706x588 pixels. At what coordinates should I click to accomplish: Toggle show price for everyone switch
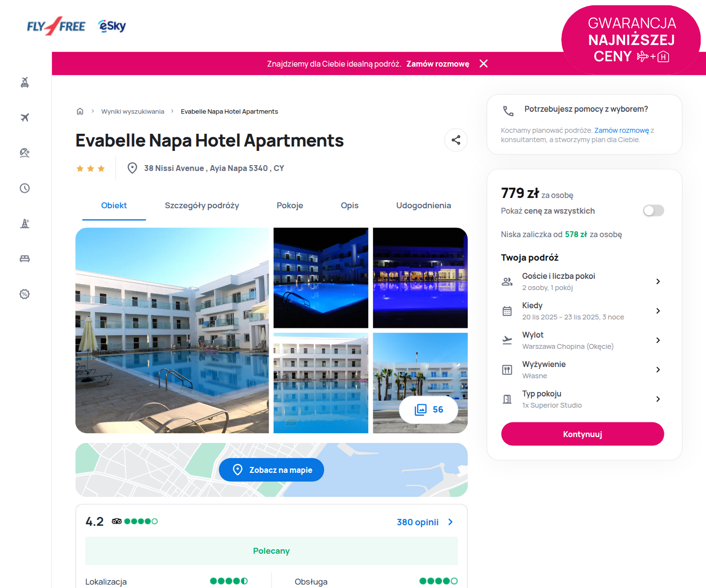(654, 211)
